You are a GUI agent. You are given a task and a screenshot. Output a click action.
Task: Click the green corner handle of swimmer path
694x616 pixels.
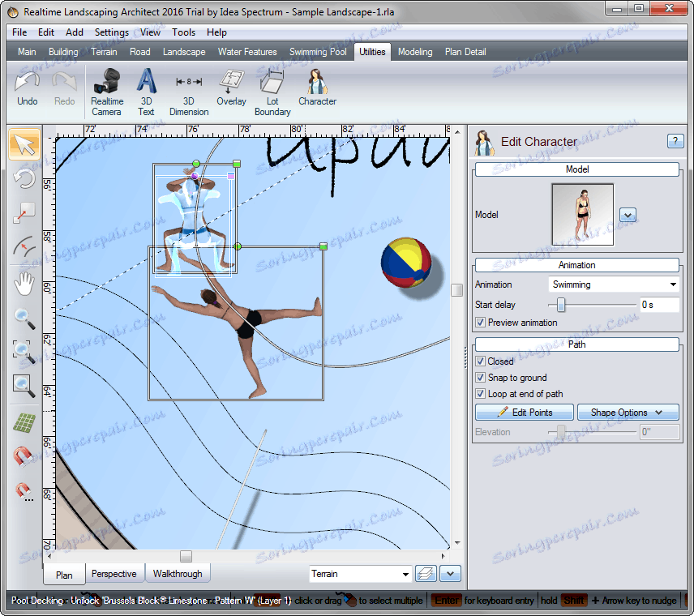323,246
